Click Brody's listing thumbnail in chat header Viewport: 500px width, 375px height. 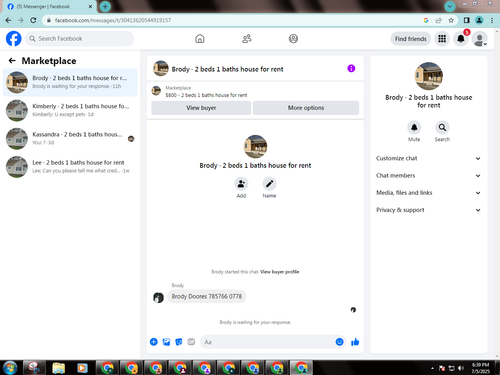click(161, 68)
